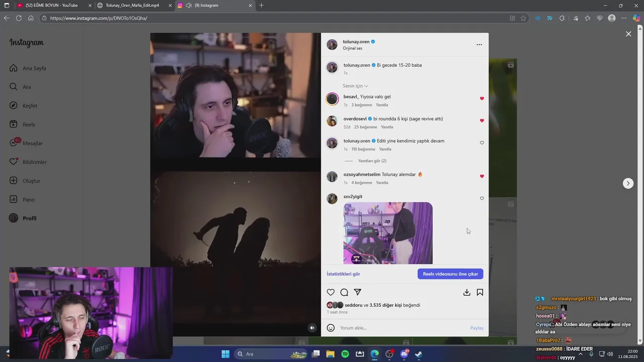Save post with bookmark icon
644x362 pixels.
tap(480, 292)
